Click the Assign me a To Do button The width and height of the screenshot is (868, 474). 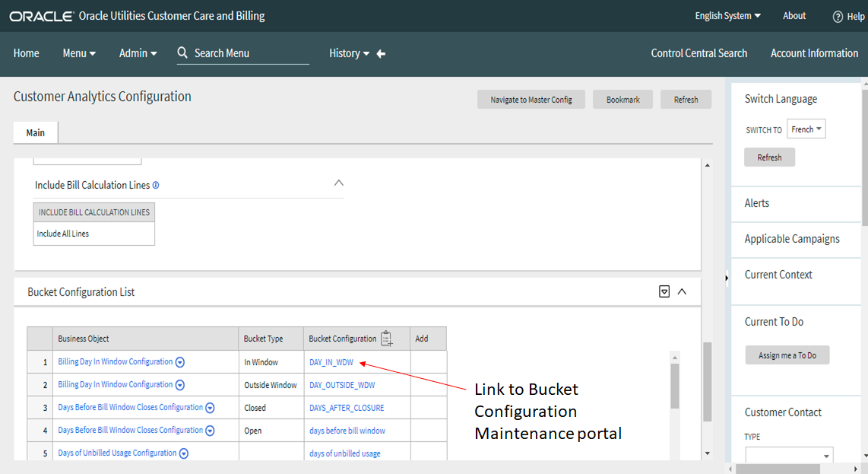point(787,355)
